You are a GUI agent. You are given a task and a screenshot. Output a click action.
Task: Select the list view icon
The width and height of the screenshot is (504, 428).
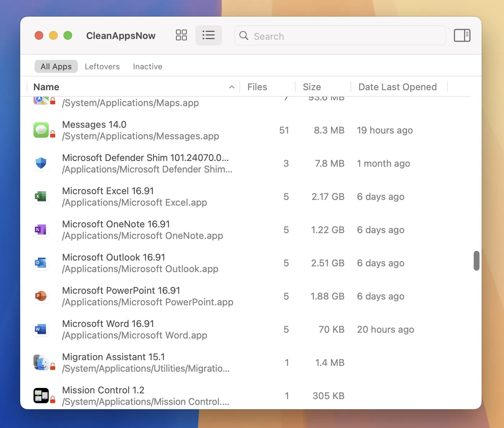[x=209, y=35]
